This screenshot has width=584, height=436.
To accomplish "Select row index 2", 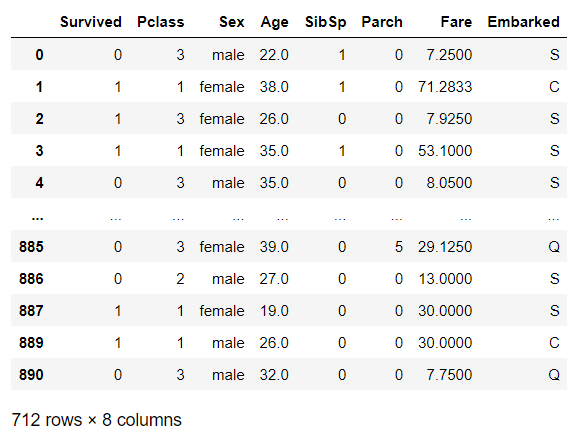I will point(39,119).
